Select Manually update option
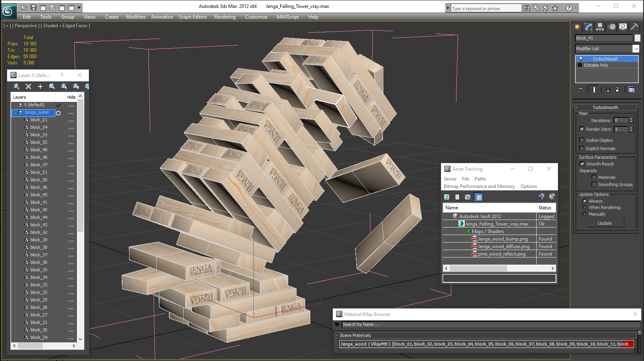Screen dimensions: 644x361 click(x=584, y=214)
